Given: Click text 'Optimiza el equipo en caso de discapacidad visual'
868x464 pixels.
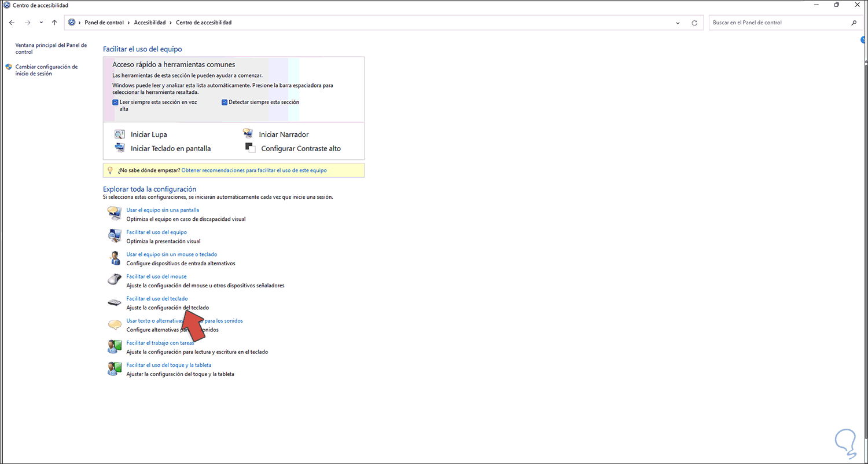Looking at the screenshot, I should pos(186,219).
